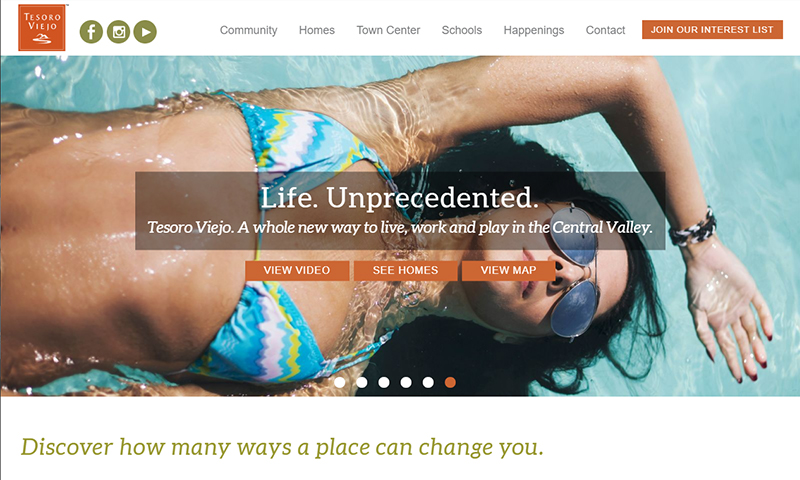Click the See Homes button
This screenshot has width=800, height=480.
tap(405, 270)
